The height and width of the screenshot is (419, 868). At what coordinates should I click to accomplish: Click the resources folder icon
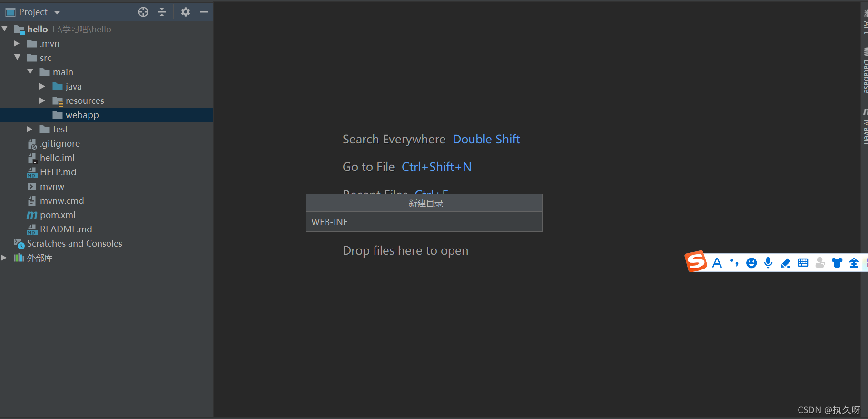[x=58, y=101]
